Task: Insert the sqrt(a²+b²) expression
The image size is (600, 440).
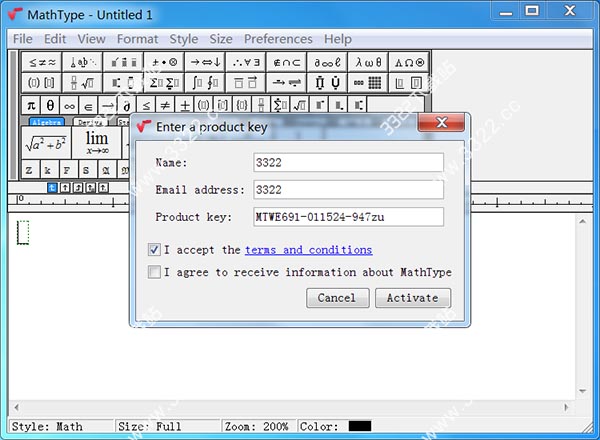Action: point(46,143)
